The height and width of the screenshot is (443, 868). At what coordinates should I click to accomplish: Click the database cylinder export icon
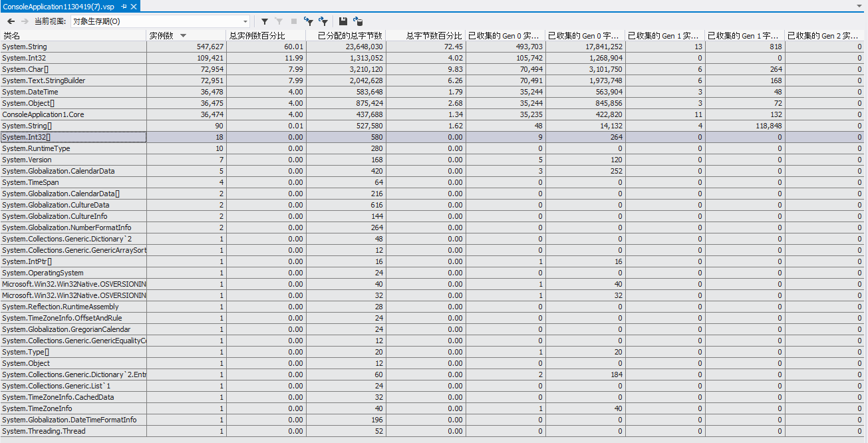[358, 21]
